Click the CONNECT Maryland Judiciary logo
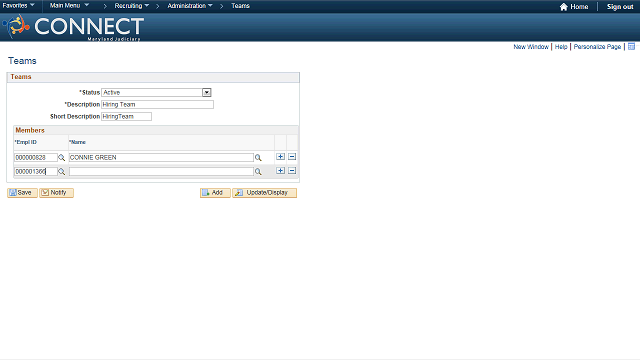640x360 pixels. click(x=73, y=27)
